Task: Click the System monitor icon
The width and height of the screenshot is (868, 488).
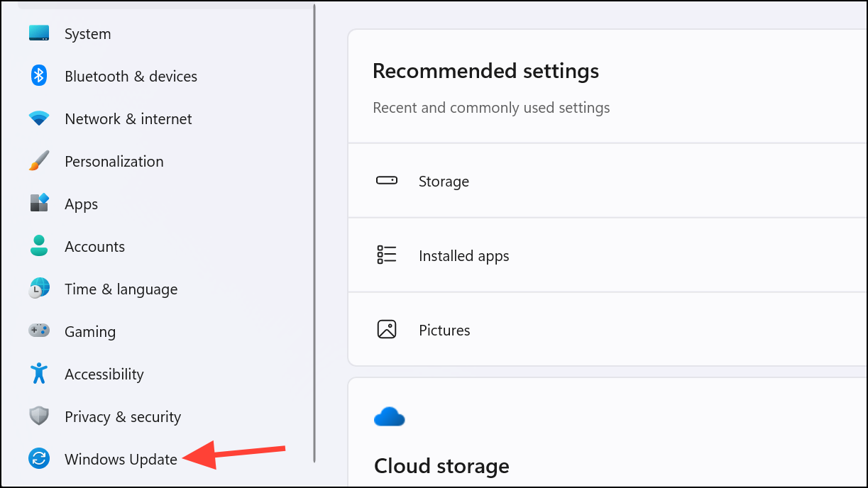Action: 39,33
